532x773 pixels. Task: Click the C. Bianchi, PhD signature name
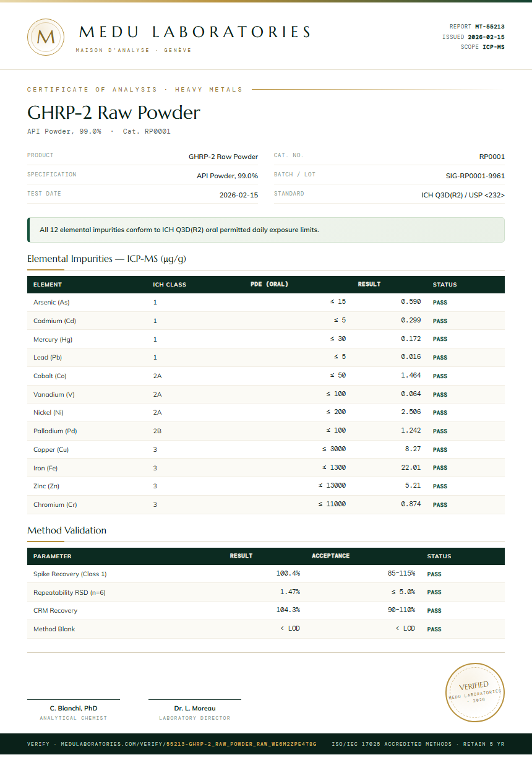click(74, 708)
